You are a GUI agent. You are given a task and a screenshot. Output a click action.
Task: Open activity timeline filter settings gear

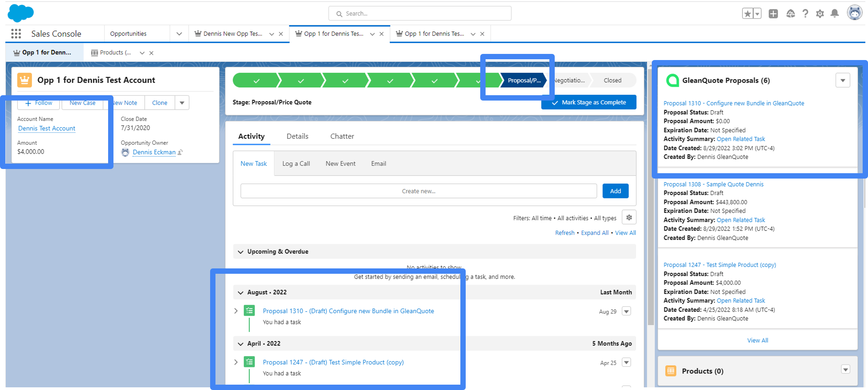point(629,217)
